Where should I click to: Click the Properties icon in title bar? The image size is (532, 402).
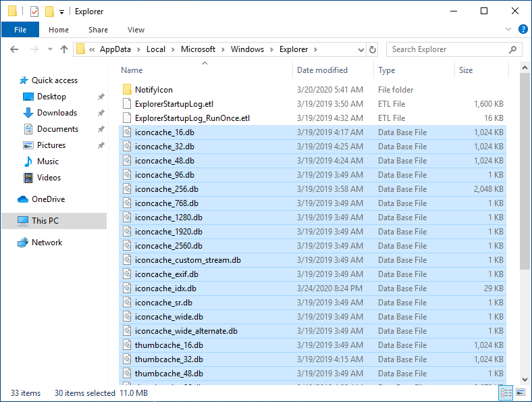tap(34, 11)
